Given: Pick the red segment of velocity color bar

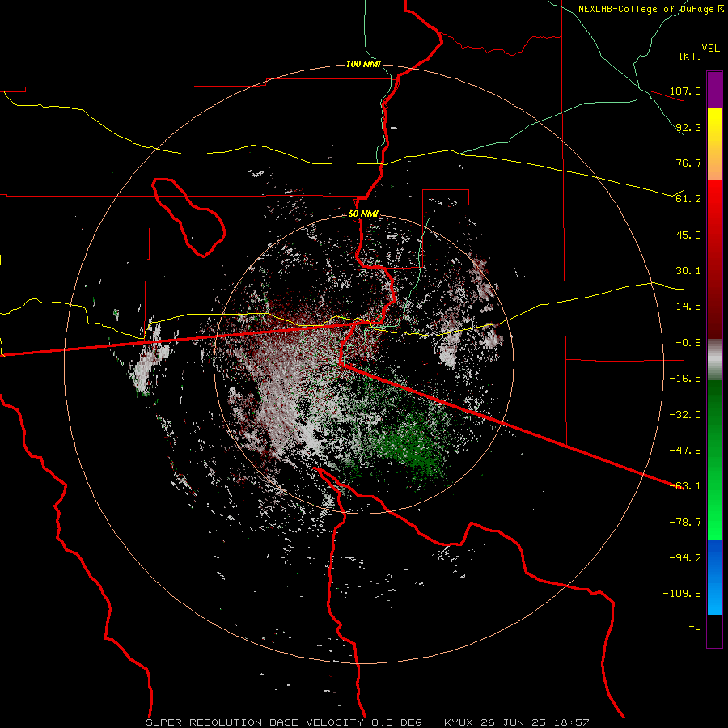Looking at the screenshot, I should [x=714, y=259].
